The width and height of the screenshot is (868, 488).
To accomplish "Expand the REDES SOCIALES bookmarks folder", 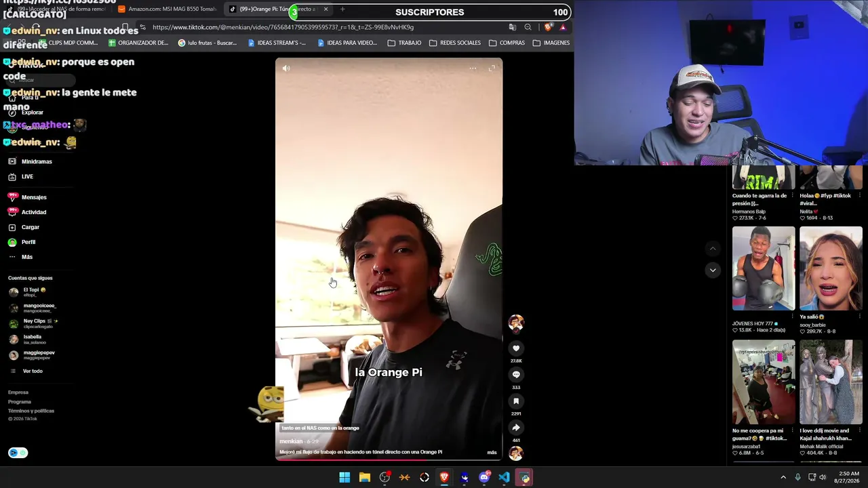I will click(454, 43).
